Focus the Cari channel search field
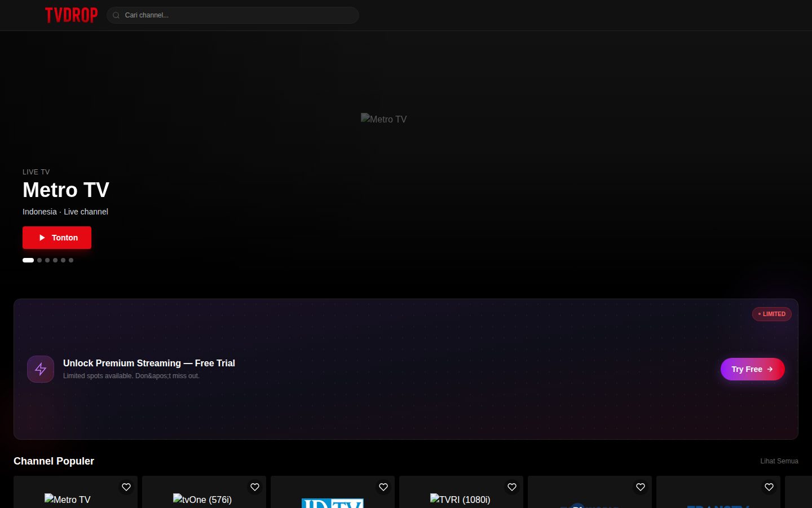 click(x=232, y=15)
